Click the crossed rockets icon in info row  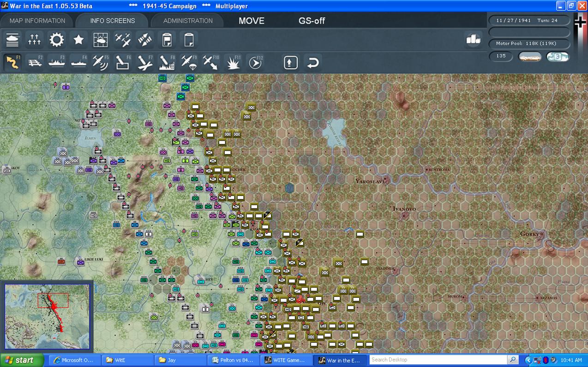145,40
